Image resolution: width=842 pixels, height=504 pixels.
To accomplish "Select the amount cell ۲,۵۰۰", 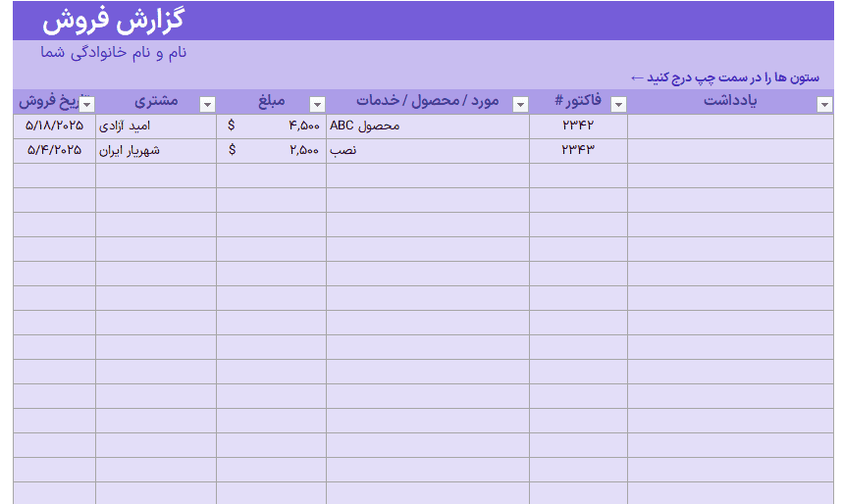I will tap(271, 151).
